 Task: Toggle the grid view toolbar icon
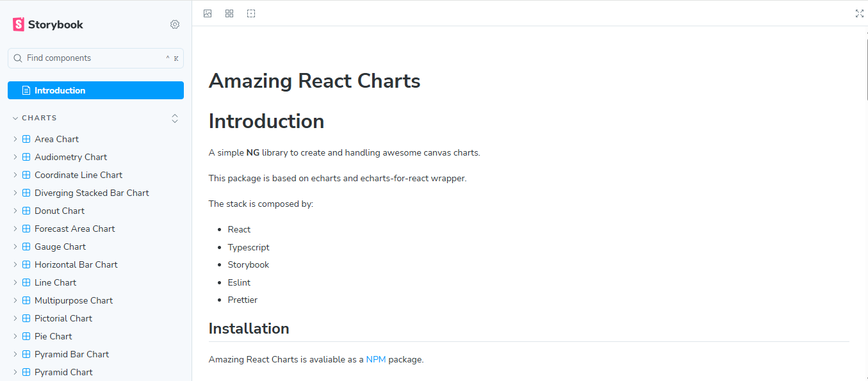229,13
